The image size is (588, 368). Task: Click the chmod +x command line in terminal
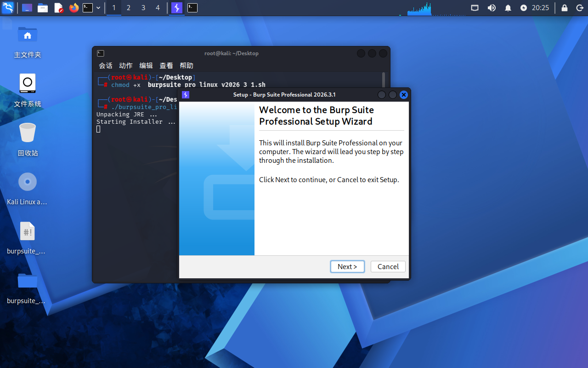[188, 85]
